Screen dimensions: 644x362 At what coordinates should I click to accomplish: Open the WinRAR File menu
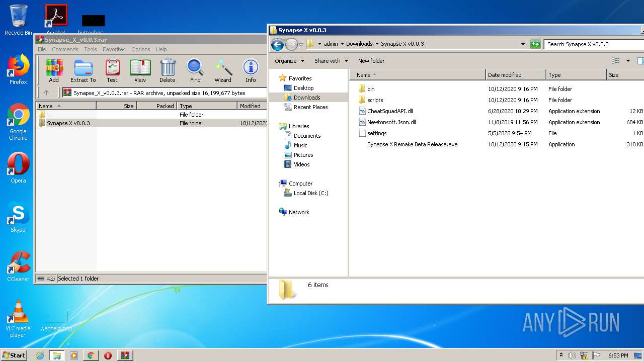click(x=42, y=49)
